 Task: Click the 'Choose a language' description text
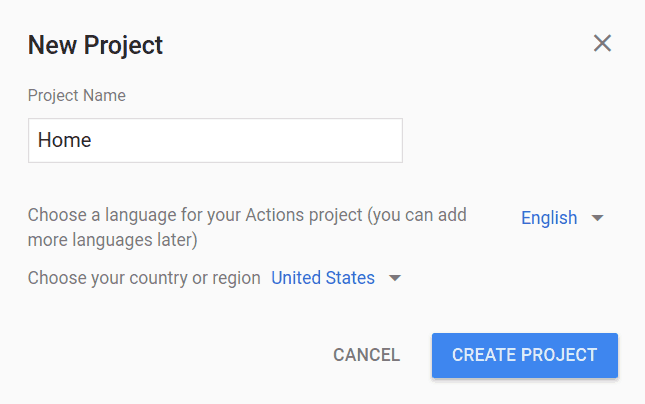(247, 227)
